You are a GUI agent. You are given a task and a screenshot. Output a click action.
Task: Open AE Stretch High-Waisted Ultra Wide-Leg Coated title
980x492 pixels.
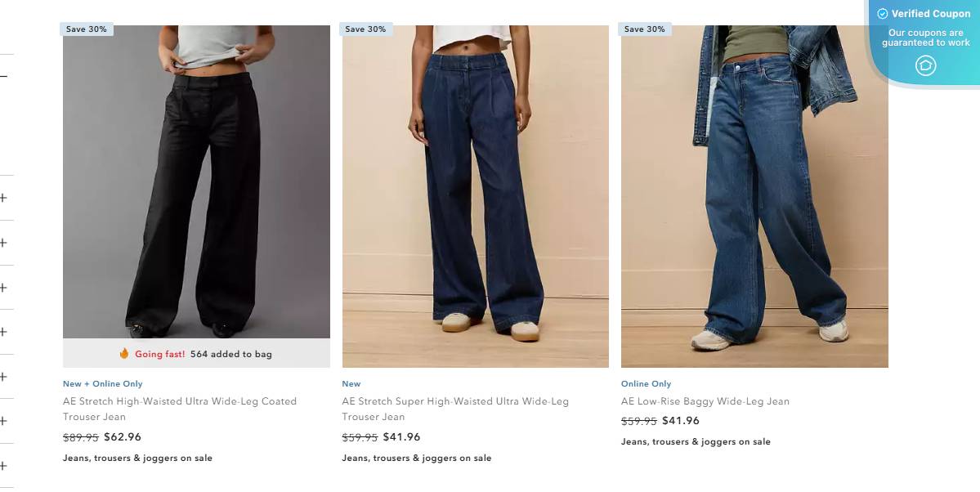click(180, 409)
